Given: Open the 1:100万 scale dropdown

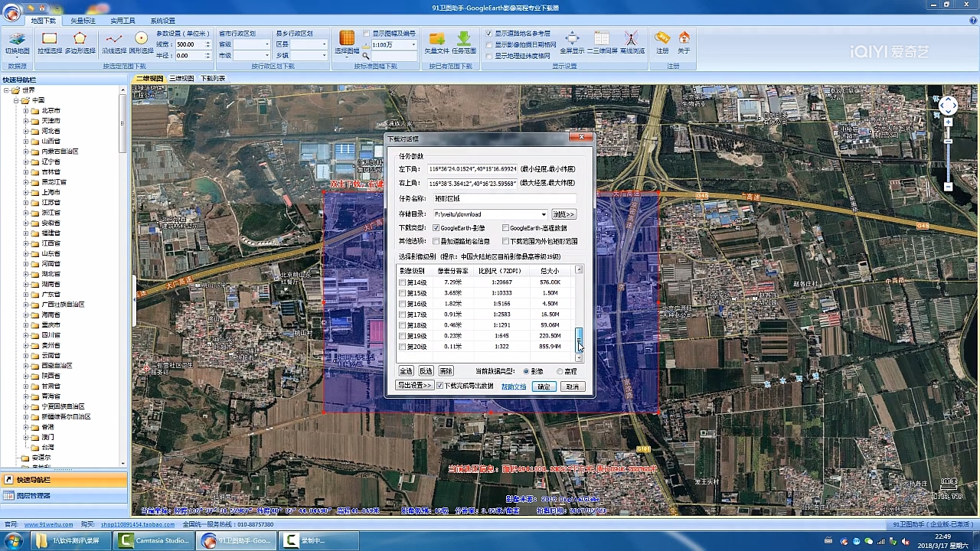Looking at the screenshot, I should point(413,44).
